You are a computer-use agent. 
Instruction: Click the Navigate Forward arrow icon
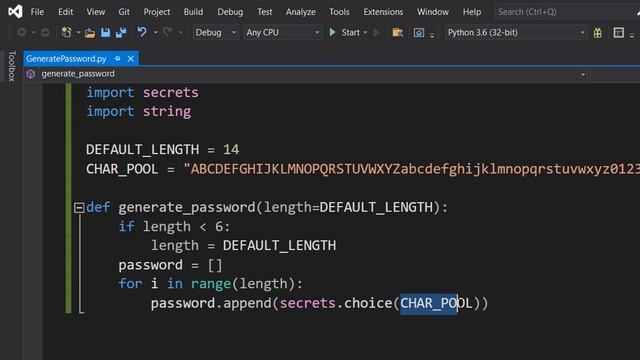(x=45, y=32)
